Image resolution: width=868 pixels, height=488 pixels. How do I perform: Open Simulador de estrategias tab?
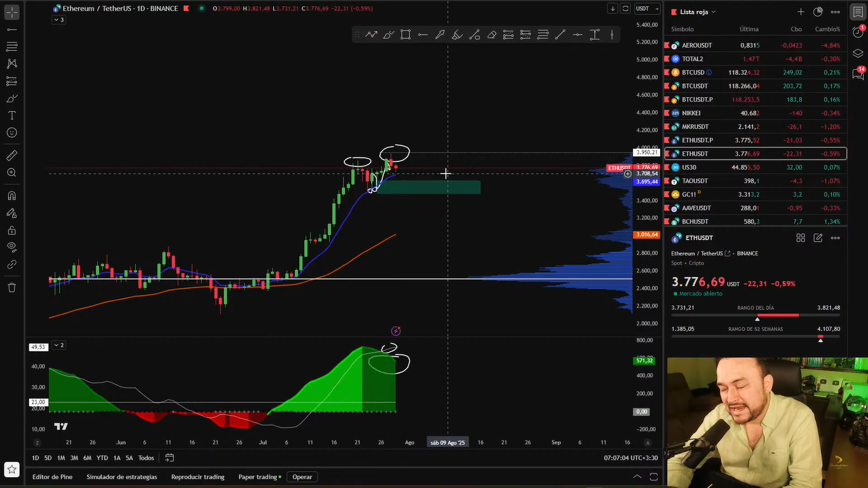[x=121, y=477]
